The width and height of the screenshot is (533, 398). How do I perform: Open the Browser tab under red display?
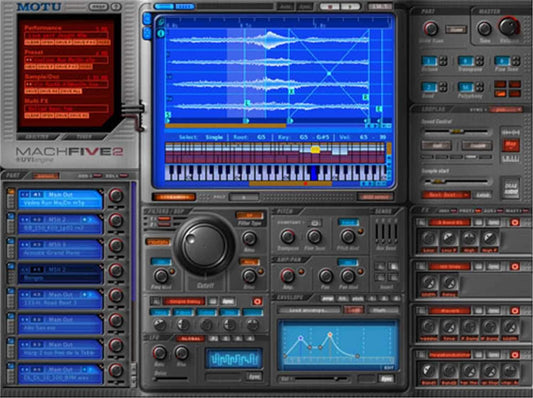click(x=37, y=137)
